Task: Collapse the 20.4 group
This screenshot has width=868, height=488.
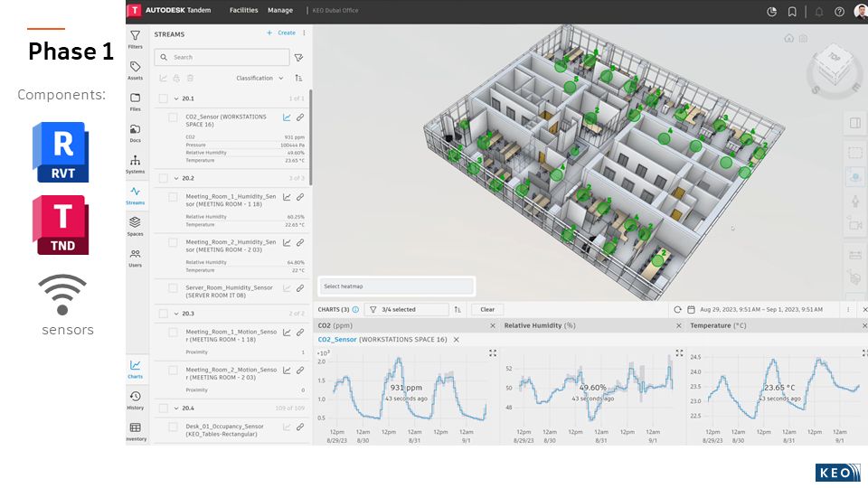Action: (x=176, y=408)
